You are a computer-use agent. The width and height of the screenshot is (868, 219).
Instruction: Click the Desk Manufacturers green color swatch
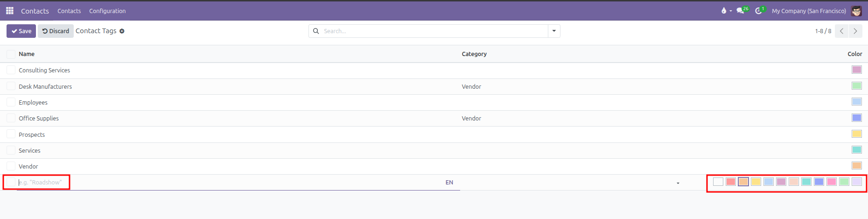click(x=857, y=85)
